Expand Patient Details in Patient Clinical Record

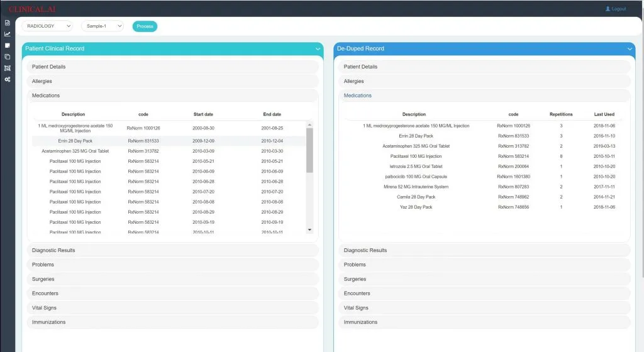pos(172,67)
